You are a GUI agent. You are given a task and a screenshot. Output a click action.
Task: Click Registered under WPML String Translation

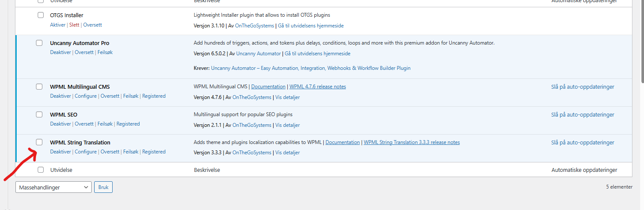click(154, 152)
